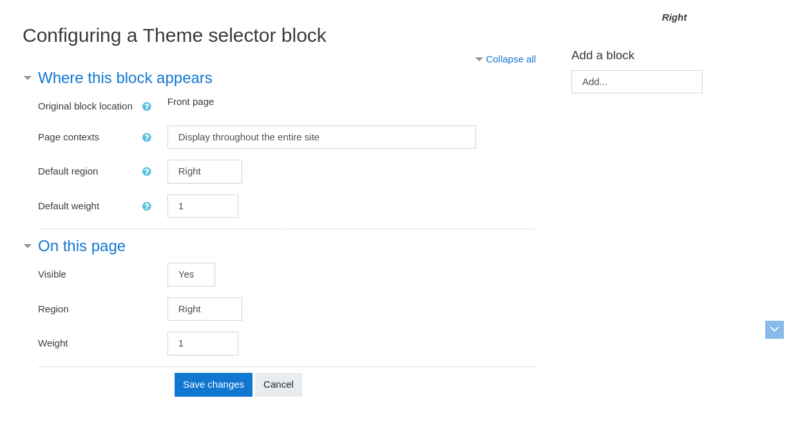800x445 pixels.
Task: Click the Save changes button
Action: point(213,385)
